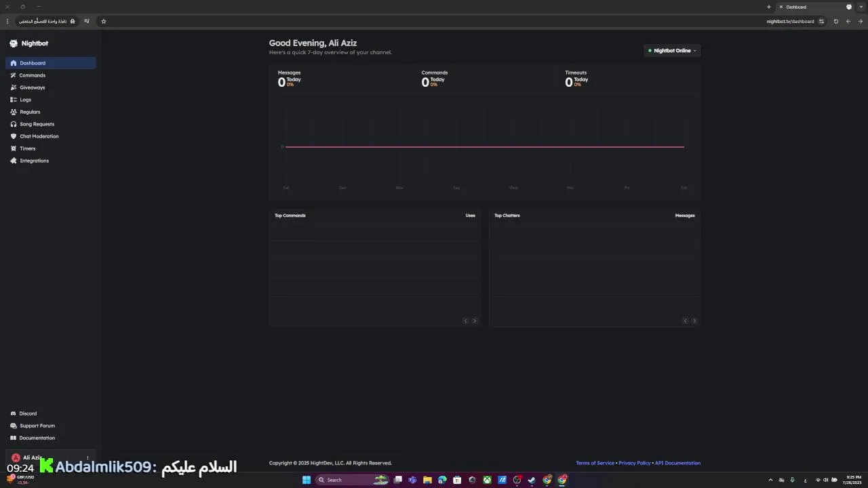Open site information icon beside the URL

click(x=821, y=21)
